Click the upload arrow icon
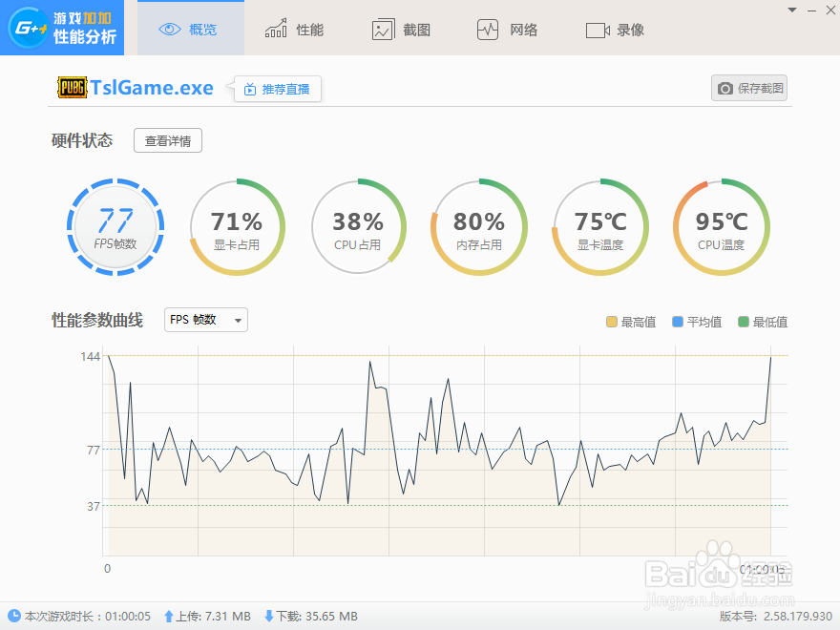840x630 pixels. click(169, 617)
